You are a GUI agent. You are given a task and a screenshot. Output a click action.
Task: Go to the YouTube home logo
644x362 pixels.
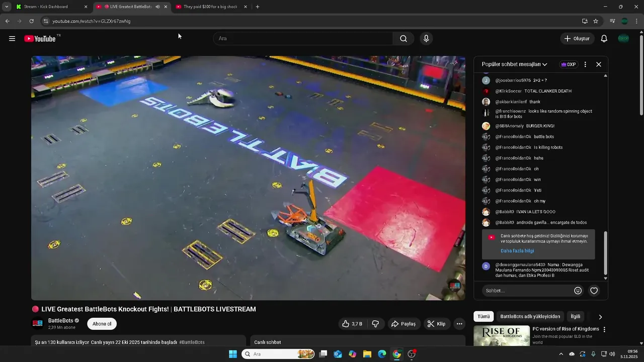[40, 39]
